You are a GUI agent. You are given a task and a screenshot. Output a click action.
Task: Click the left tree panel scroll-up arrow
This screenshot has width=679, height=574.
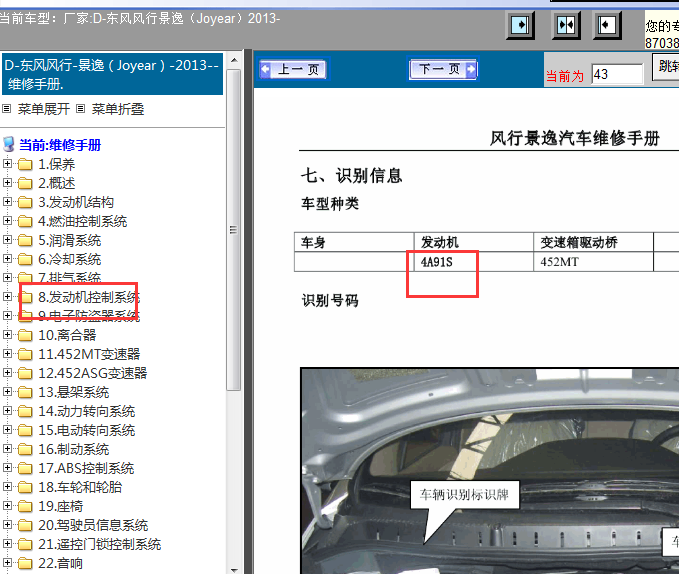(234, 60)
